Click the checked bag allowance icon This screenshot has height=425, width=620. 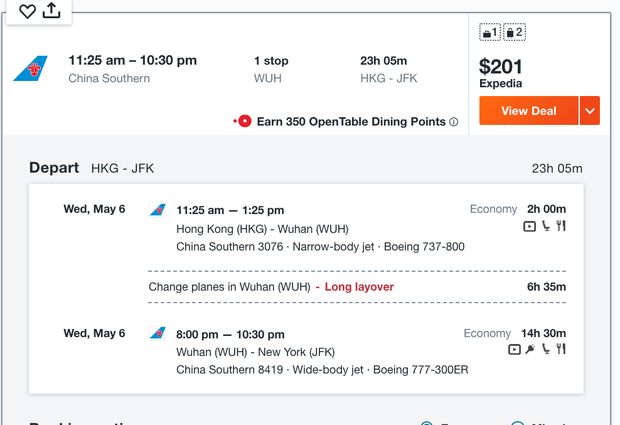[x=515, y=33]
